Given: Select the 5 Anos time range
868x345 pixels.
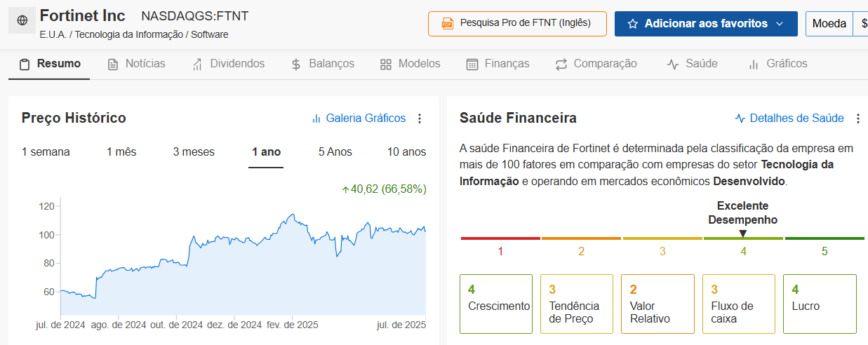Looking at the screenshot, I should tap(335, 152).
